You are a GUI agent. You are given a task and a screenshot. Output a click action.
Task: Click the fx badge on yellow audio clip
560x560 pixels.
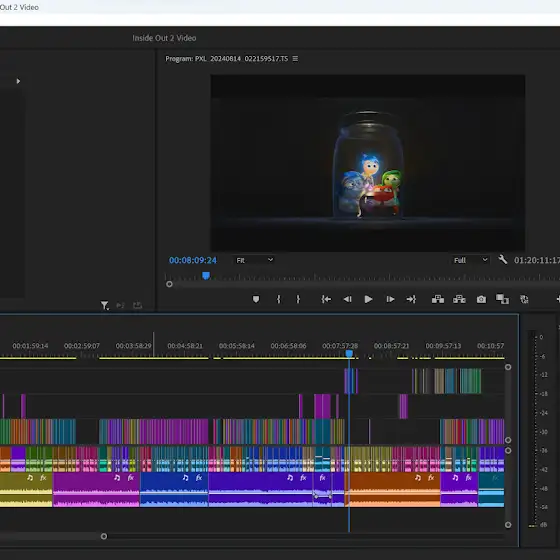[43, 478]
